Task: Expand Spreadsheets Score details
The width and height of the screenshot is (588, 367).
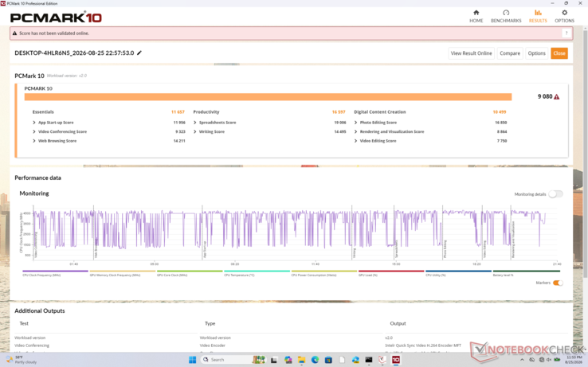Action: click(195, 123)
